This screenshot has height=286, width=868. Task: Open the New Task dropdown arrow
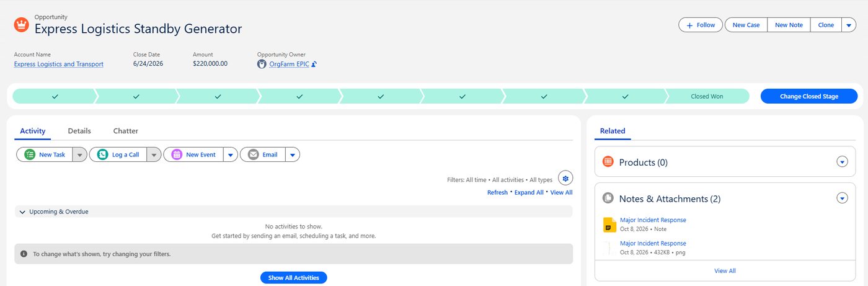coord(80,154)
